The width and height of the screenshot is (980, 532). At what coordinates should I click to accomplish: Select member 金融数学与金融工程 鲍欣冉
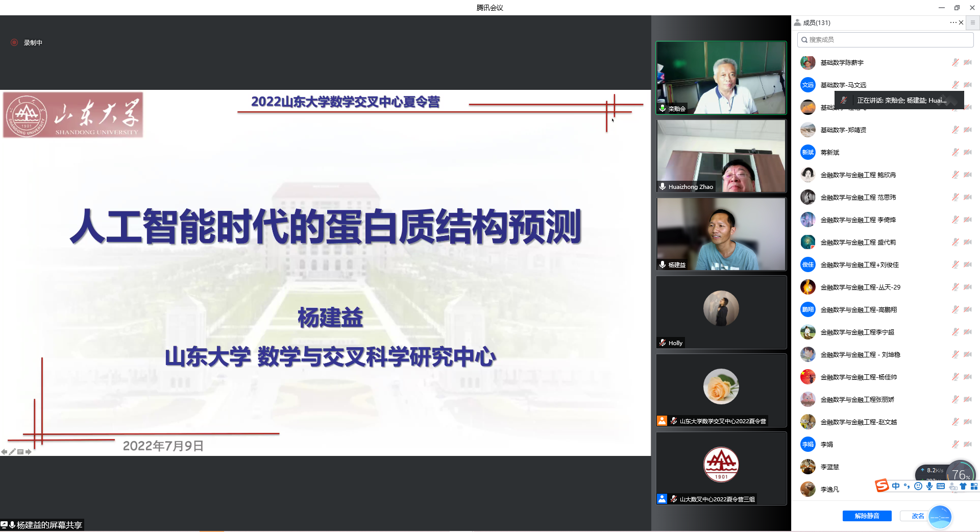857,175
